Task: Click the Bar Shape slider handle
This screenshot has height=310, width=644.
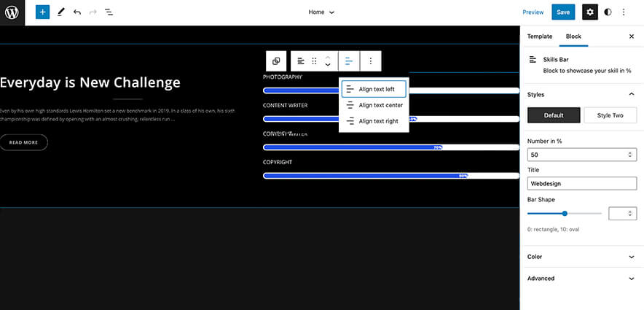Action: point(565,214)
